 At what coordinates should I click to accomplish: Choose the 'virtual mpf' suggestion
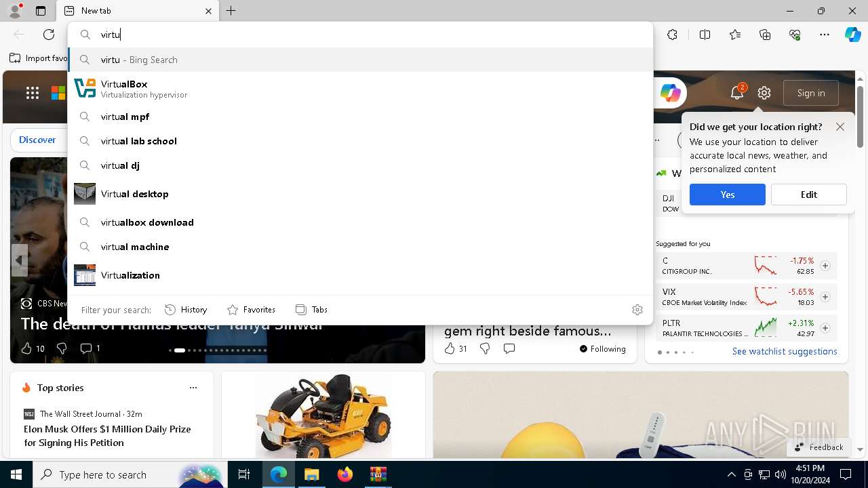point(360,117)
